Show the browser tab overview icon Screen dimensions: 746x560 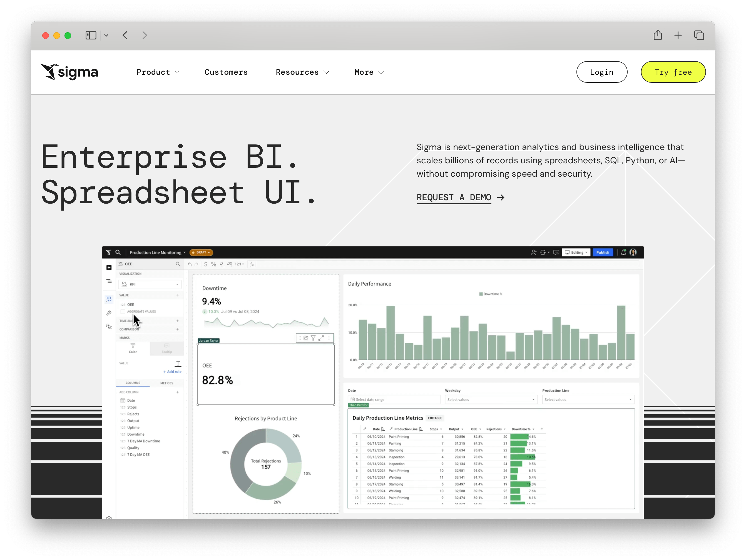tap(699, 35)
